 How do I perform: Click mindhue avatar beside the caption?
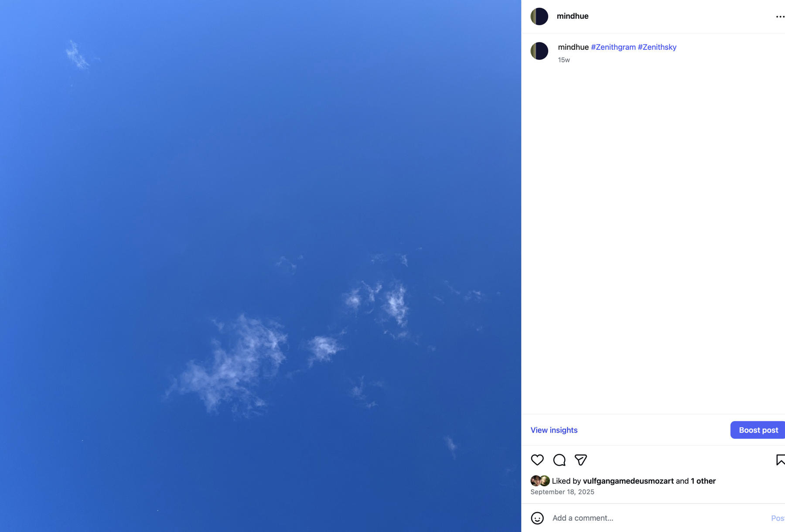[539, 51]
